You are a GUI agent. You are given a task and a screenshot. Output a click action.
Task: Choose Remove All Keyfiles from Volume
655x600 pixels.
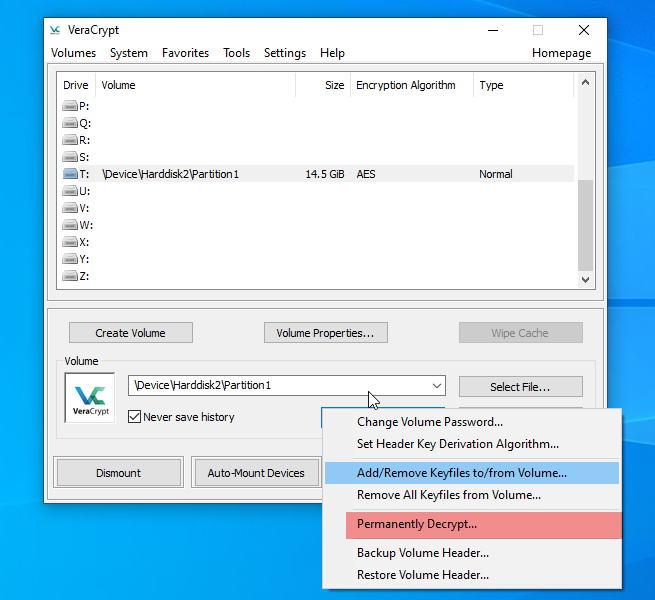(472, 495)
